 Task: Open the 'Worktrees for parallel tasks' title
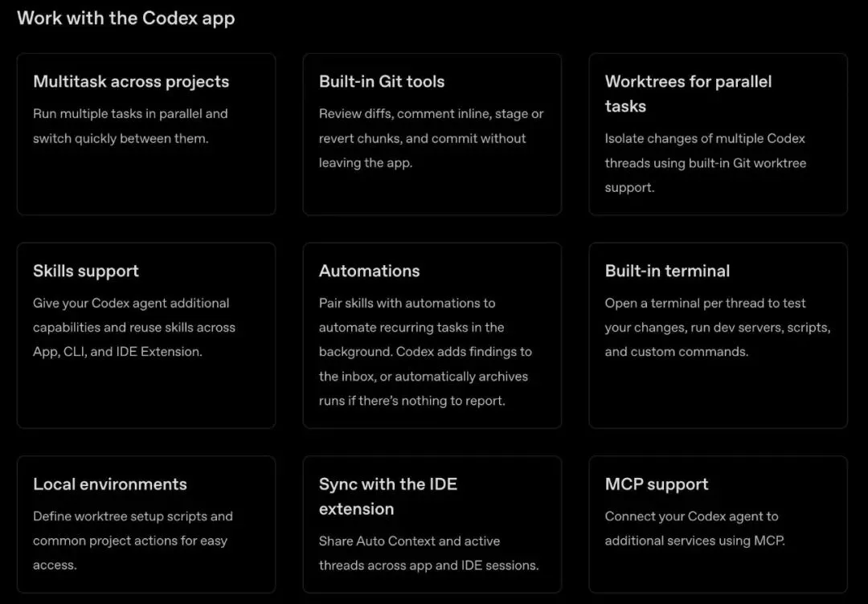pos(688,93)
